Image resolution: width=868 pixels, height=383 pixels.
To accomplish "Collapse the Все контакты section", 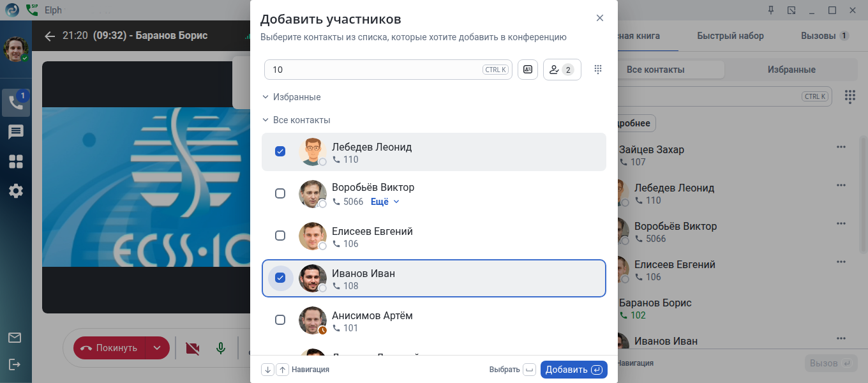I will click(266, 120).
